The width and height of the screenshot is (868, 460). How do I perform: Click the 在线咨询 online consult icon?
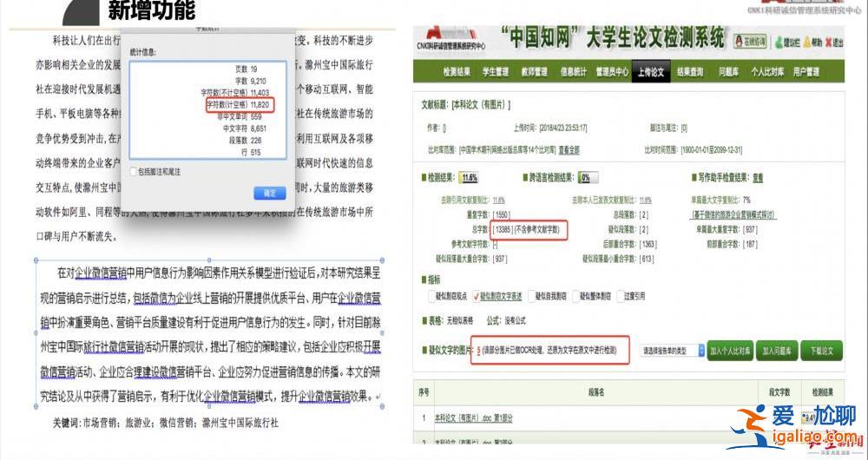(x=751, y=41)
